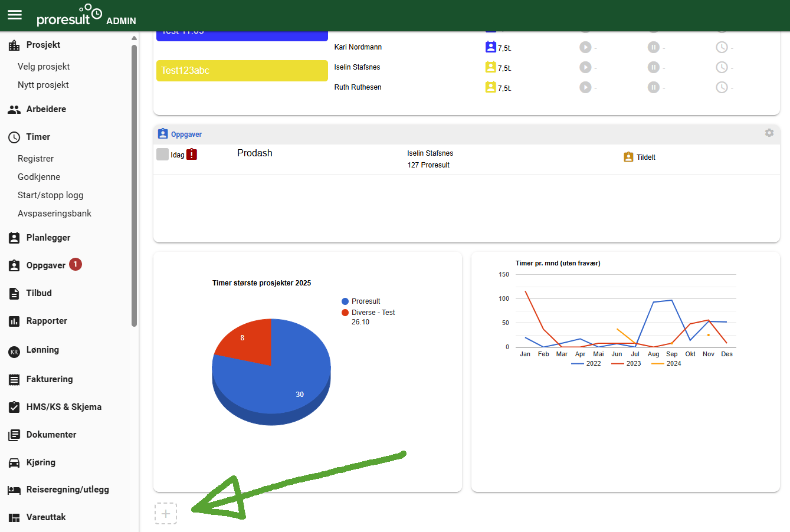Check the Prodash task checkbox
This screenshot has height=532, width=790.
point(163,155)
